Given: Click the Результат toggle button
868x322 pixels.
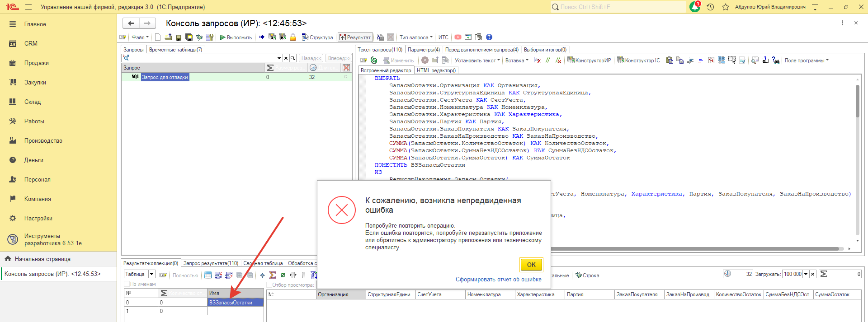Looking at the screenshot, I should (355, 37).
